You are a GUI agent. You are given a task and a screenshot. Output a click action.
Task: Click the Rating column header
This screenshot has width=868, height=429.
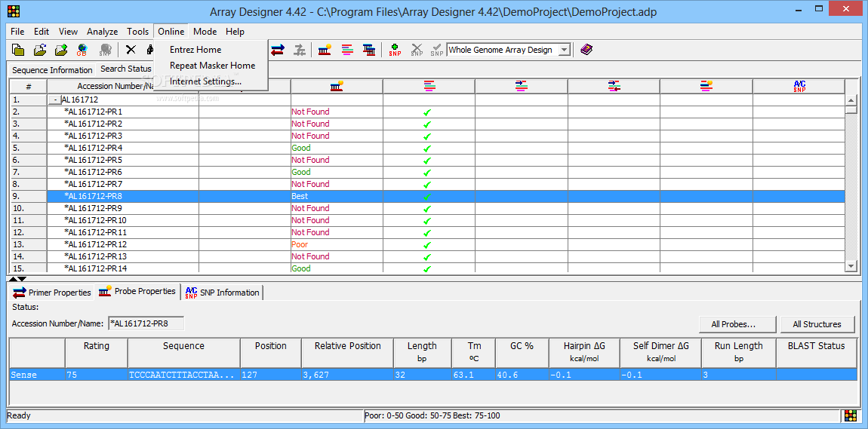(x=97, y=352)
